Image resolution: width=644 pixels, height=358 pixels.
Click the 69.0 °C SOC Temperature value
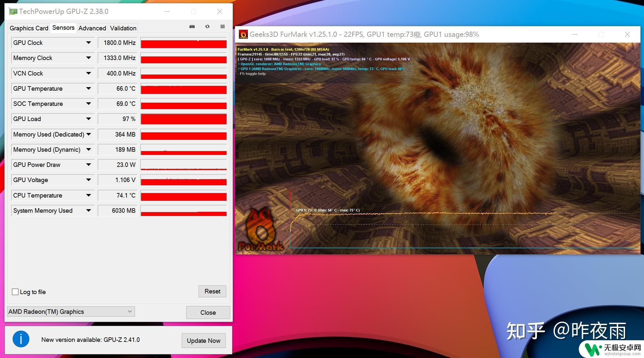(118, 104)
